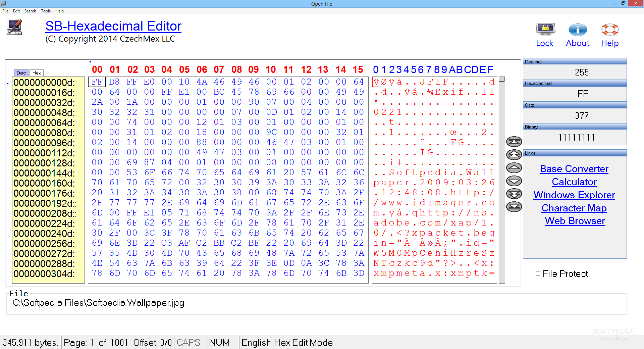Image resolution: width=644 pixels, height=349 pixels.
Task: Close the Open File window
Action: point(635,3)
